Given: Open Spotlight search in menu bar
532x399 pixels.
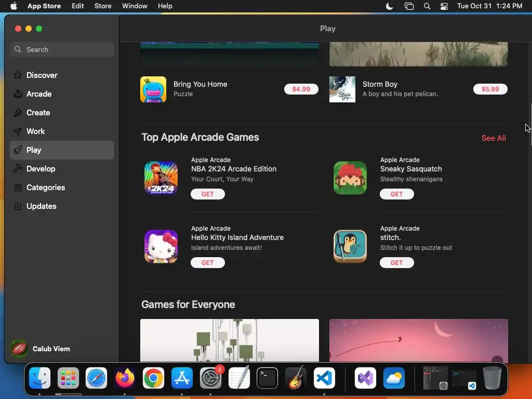Looking at the screenshot, I should (x=427, y=6).
